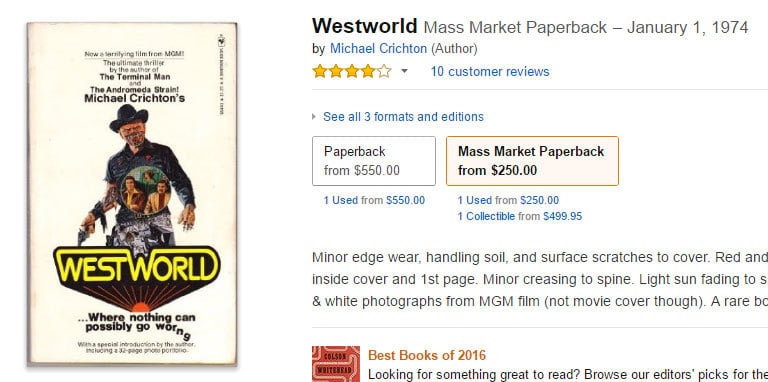768x382 pixels.
Task: Click the first gold rating star
Action: coord(320,72)
